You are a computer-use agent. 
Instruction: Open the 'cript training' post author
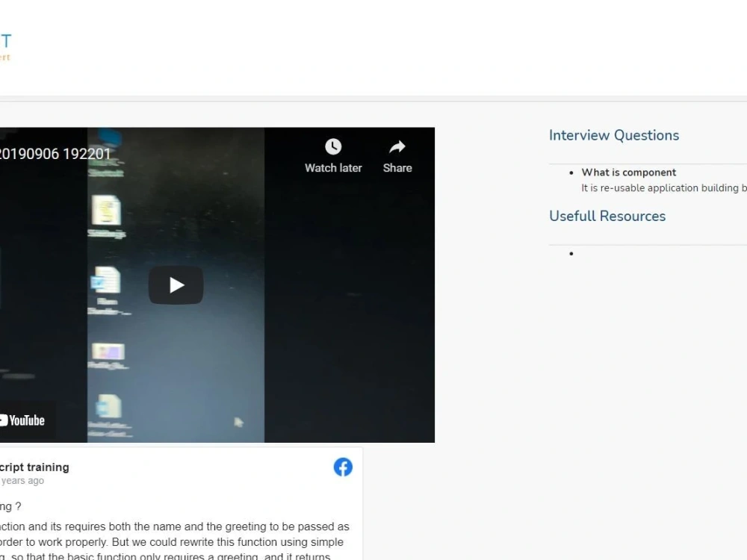click(x=34, y=467)
